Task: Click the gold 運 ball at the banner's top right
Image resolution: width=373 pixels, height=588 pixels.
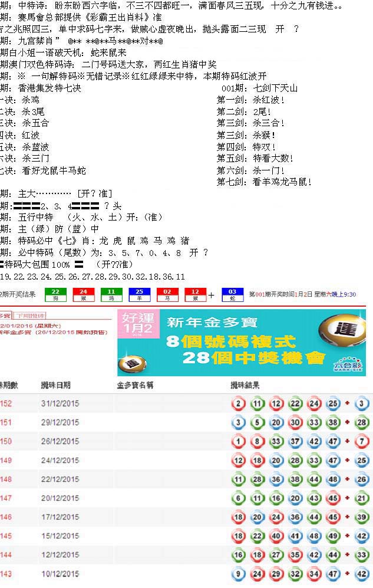Action: tap(342, 329)
